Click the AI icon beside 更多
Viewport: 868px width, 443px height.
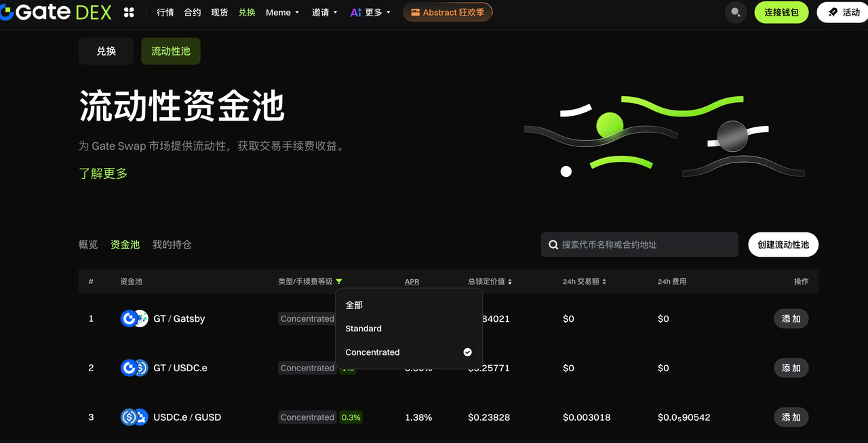356,12
